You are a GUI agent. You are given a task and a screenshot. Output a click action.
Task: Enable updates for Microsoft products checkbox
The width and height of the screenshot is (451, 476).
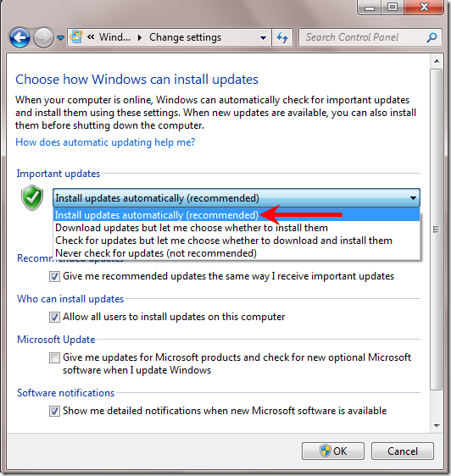click(54, 358)
